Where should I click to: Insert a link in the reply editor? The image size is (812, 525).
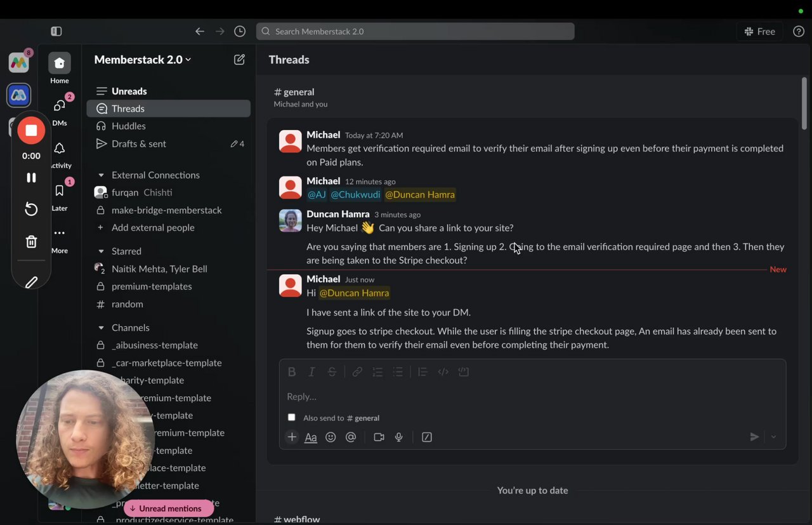357,372
